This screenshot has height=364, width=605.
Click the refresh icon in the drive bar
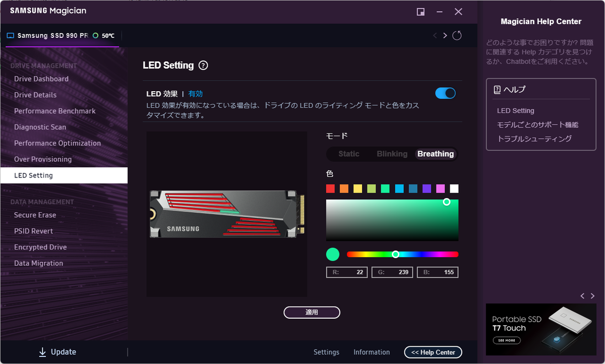[x=457, y=35]
